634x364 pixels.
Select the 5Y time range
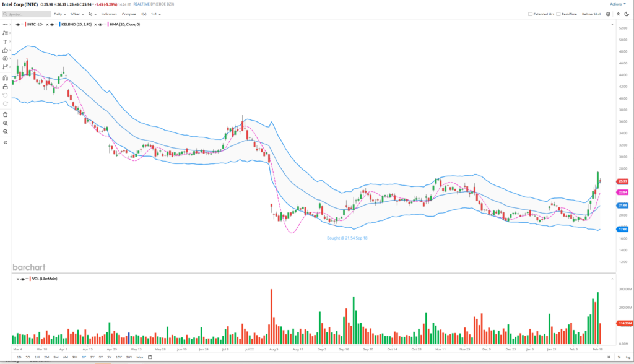(x=109, y=357)
